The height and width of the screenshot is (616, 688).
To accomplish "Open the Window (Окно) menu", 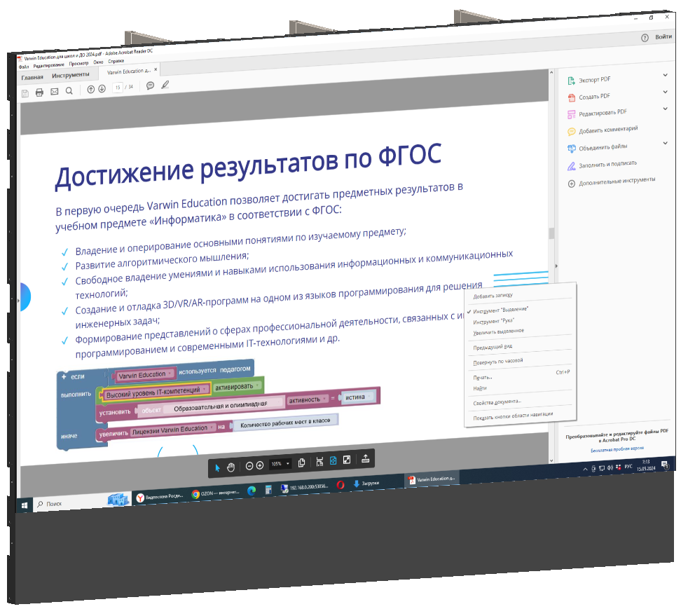I will (98, 62).
